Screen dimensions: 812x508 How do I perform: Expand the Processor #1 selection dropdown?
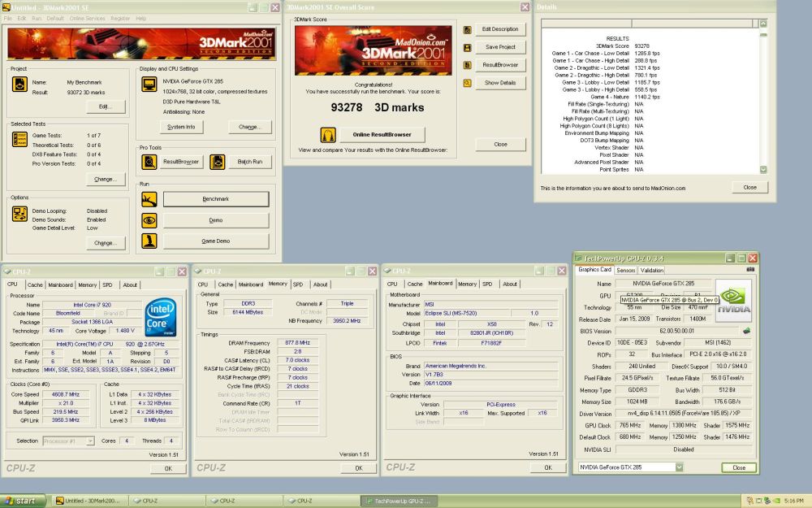(90, 441)
